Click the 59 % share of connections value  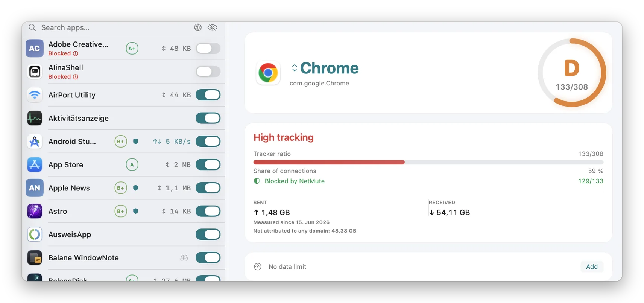[595, 171]
